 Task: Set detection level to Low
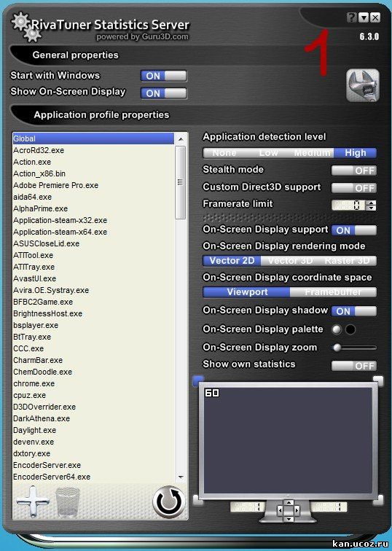point(268,153)
